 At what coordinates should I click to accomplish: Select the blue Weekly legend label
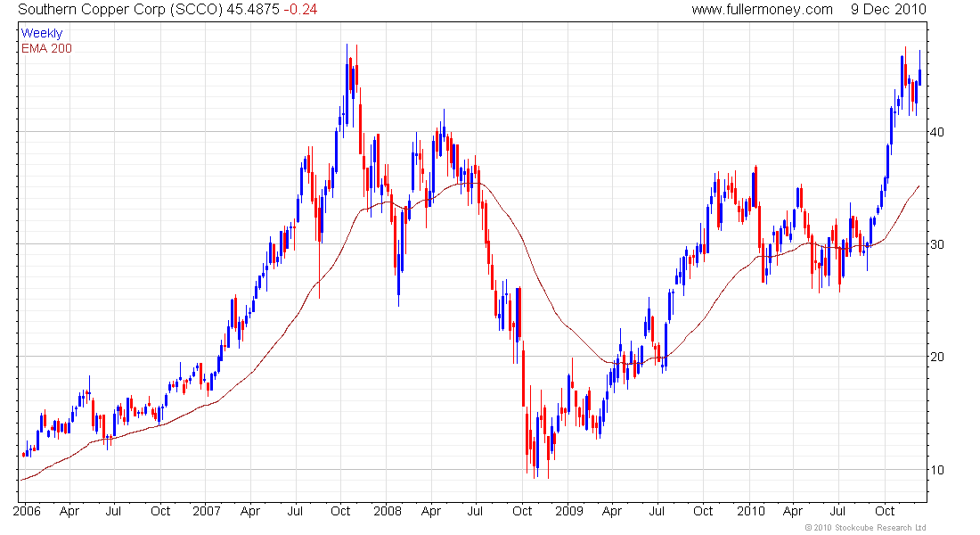coord(42,33)
